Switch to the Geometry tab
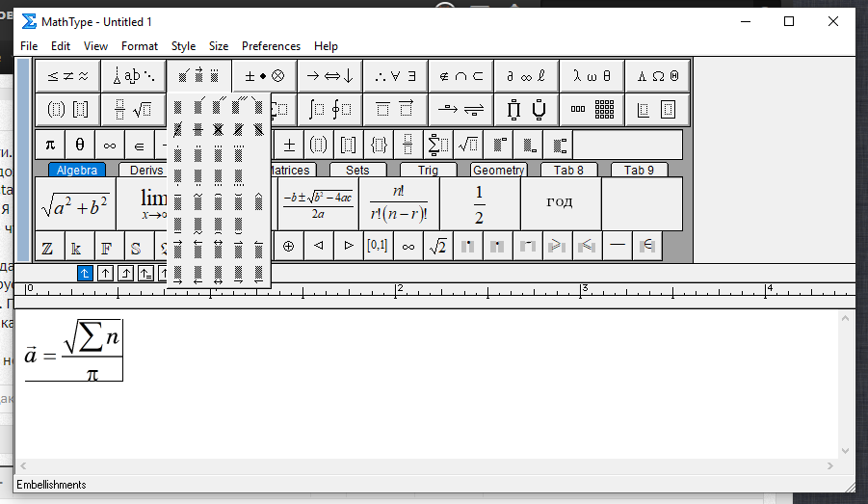 (x=498, y=170)
